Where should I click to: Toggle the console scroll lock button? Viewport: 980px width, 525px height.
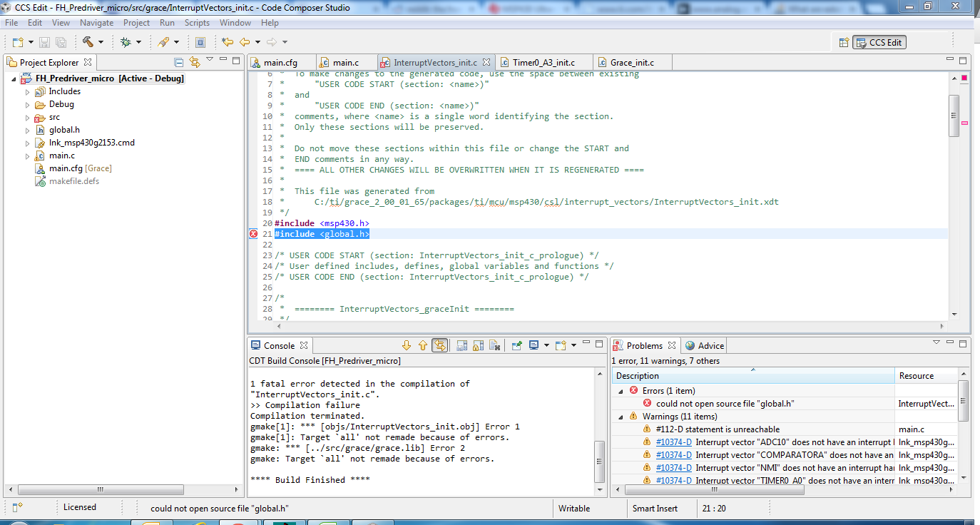tap(479, 345)
